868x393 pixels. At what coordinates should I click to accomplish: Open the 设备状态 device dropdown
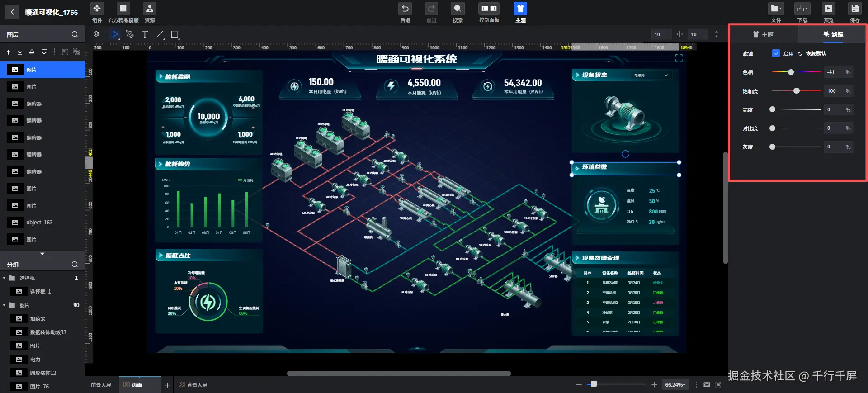coord(651,75)
